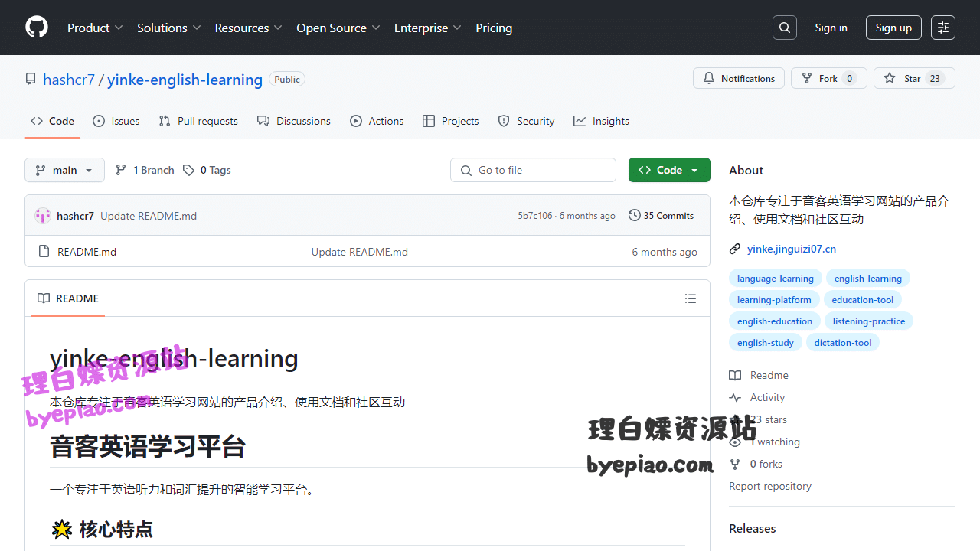Select the listening-practice topic tag
980x551 pixels.
(869, 321)
